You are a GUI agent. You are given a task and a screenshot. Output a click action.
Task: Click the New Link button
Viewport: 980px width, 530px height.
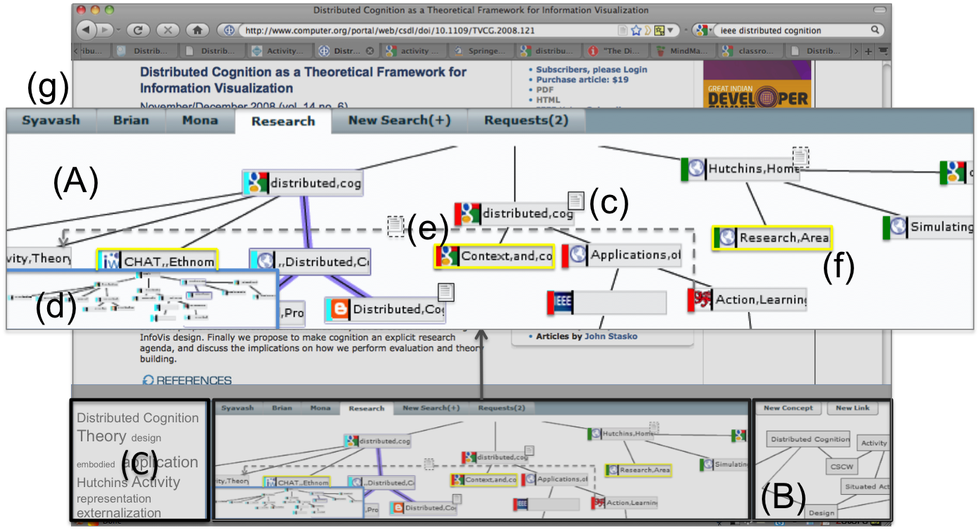pos(853,408)
